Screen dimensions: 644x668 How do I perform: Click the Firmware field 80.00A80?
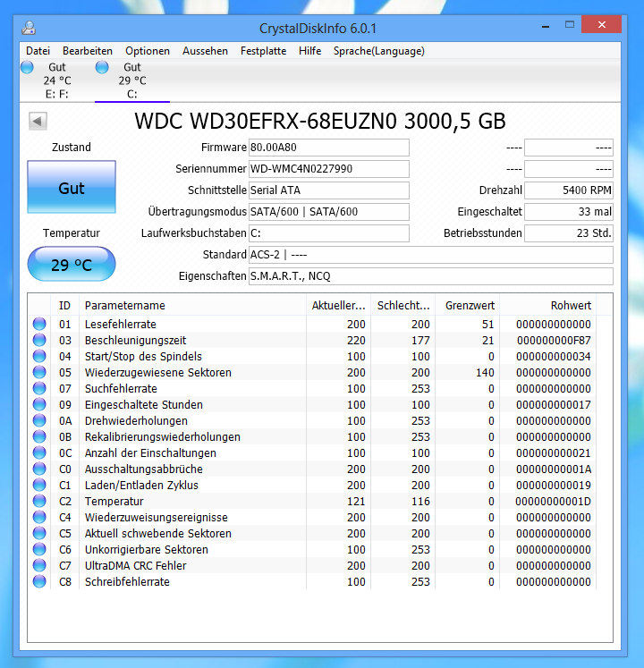328,148
